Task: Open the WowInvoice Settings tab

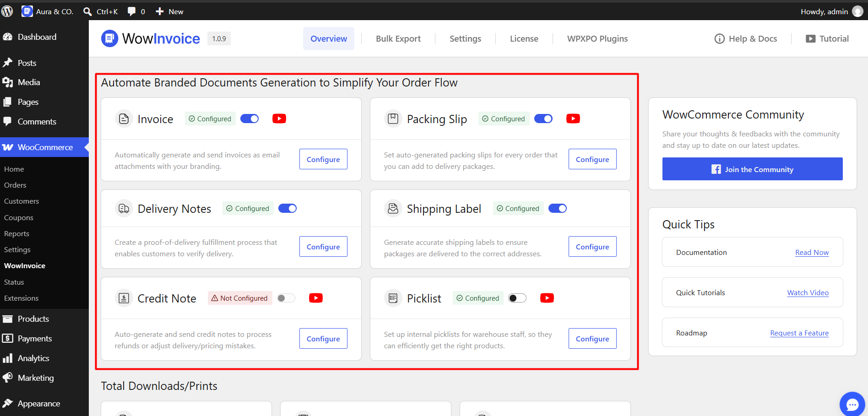Action: (465, 38)
